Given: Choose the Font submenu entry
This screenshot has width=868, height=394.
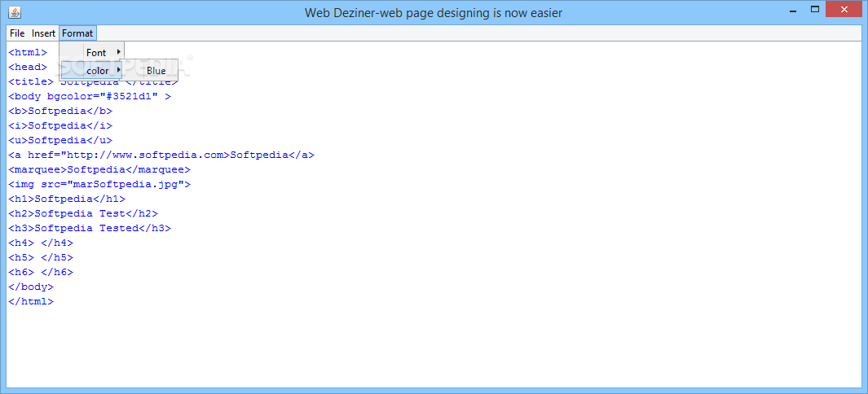Looking at the screenshot, I should click(91, 52).
